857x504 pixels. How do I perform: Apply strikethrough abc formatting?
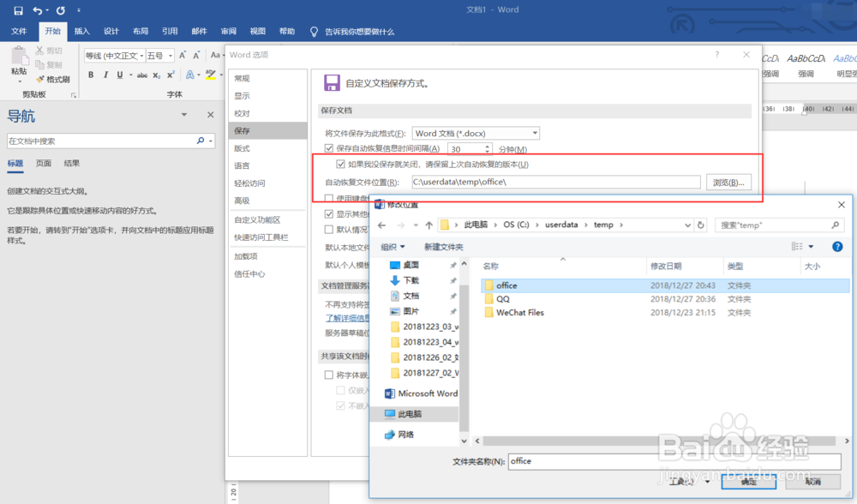142,75
